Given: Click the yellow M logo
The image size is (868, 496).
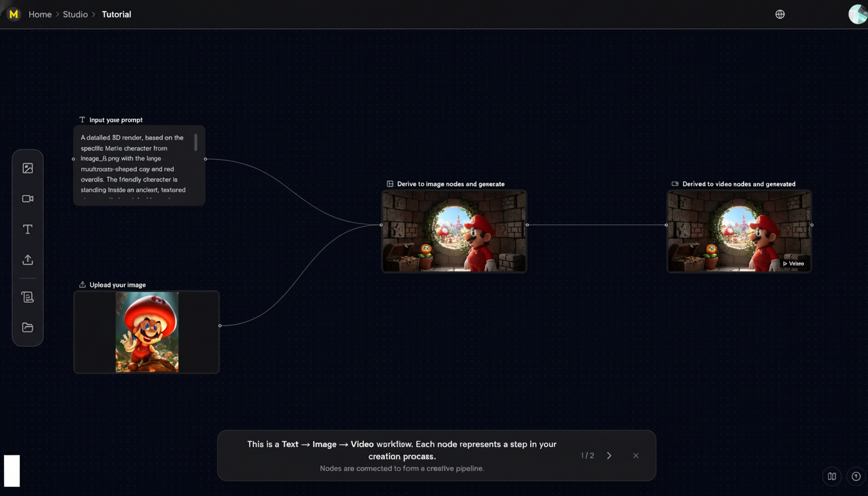Looking at the screenshot, I should click(14, 14).
